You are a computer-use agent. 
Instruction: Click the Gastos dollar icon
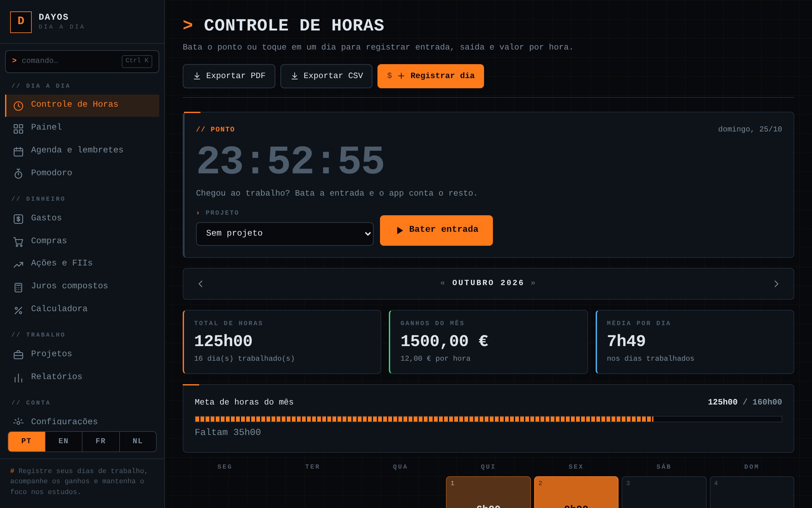coord(18,219)
